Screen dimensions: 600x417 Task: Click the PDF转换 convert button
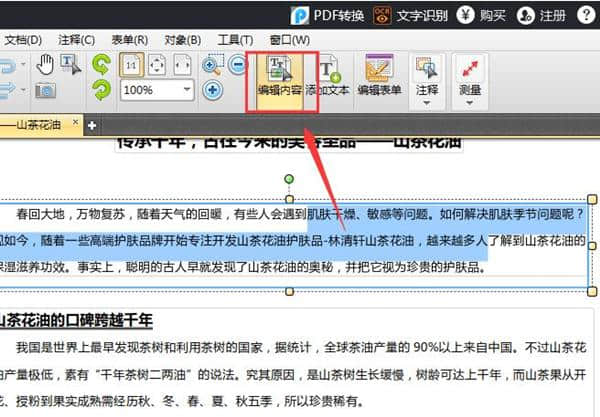tap(327, 15)
